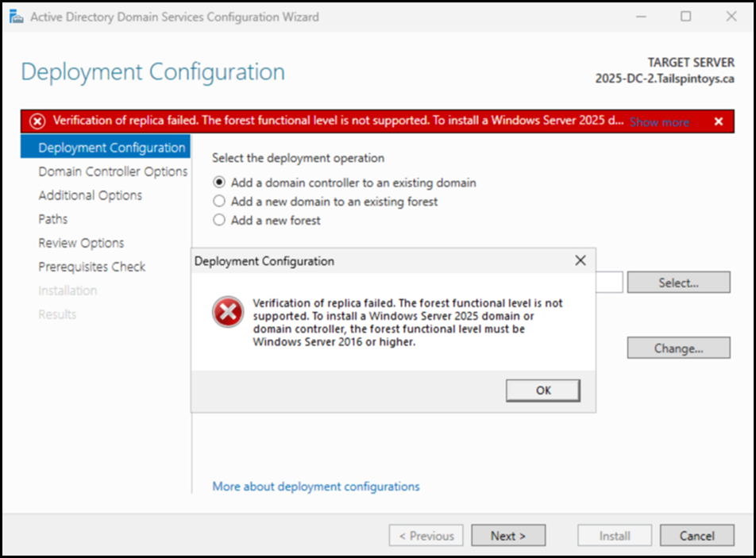Click the wizard app icon in title bar
Viewport: 756px width, 558px height.
(x=16, y=17)
